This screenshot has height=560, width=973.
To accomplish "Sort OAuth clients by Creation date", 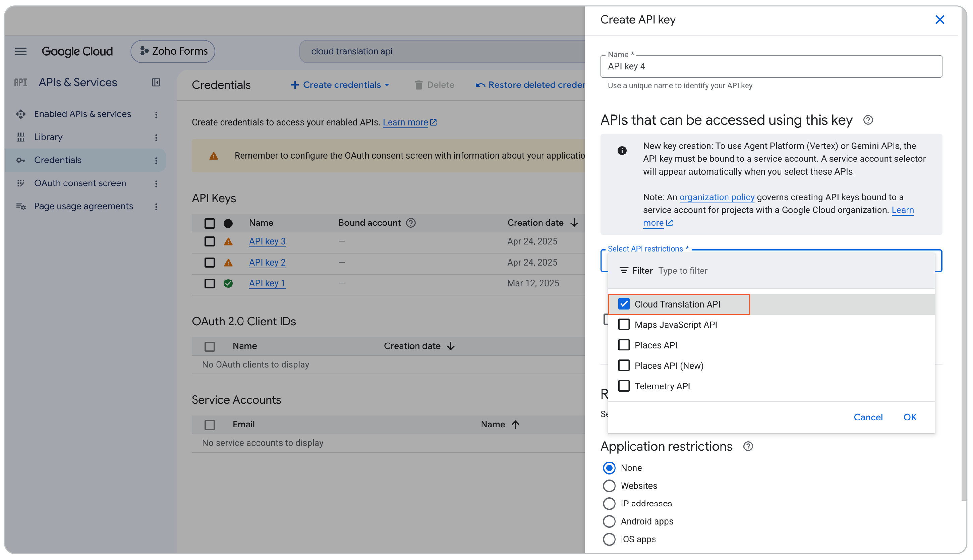I will pyautogui.click(x=419, y=346).
